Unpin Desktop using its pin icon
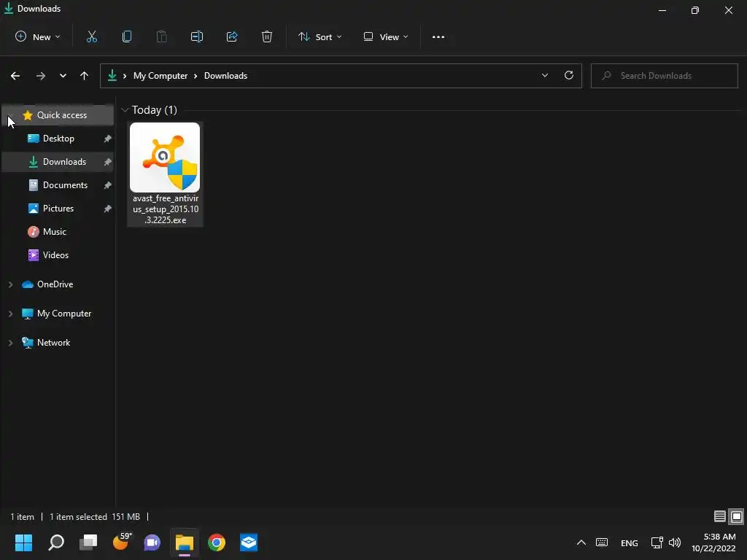 coord(108,139)
